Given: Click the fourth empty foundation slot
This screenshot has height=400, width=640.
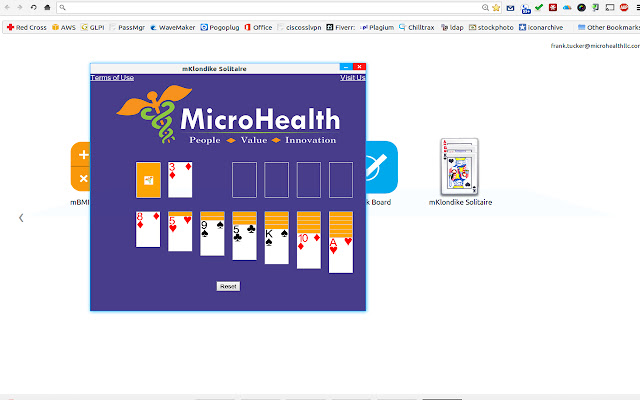Looking at the screenshot, I should point(341,180).
